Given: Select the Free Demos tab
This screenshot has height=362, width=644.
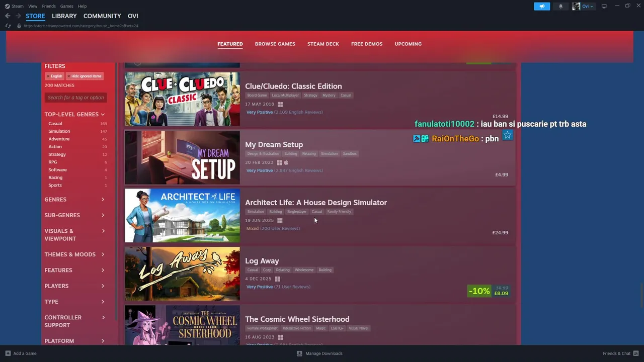Looking at the screenshot, I should pyautogui.click(x=367, y=44).
